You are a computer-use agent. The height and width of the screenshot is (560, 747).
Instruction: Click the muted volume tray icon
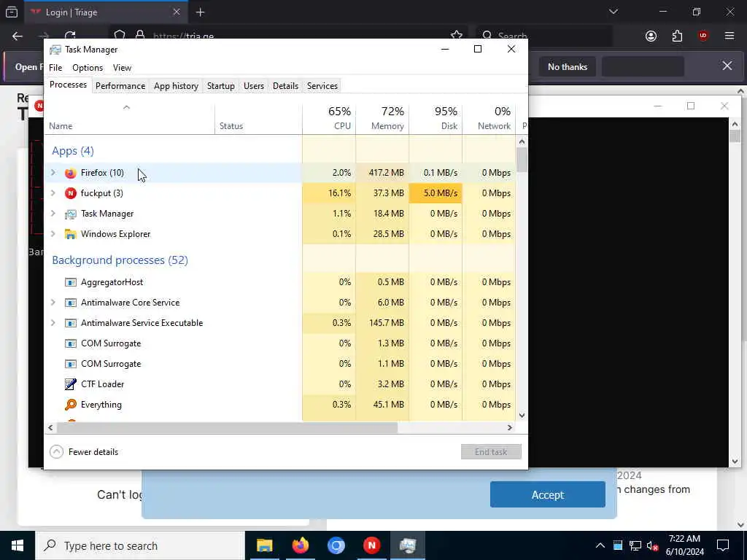(x=653, y=545)
